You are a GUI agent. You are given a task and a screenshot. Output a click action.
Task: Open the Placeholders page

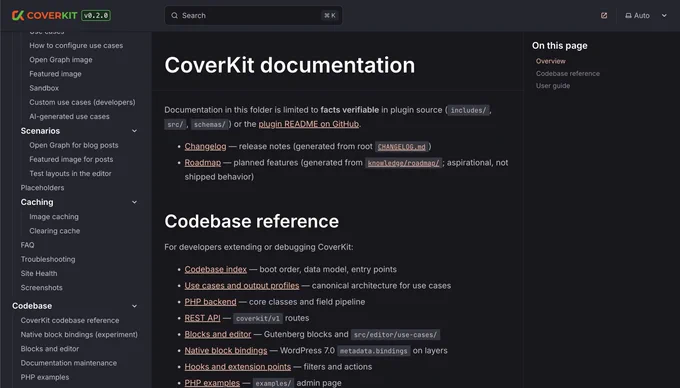[42, 188]
